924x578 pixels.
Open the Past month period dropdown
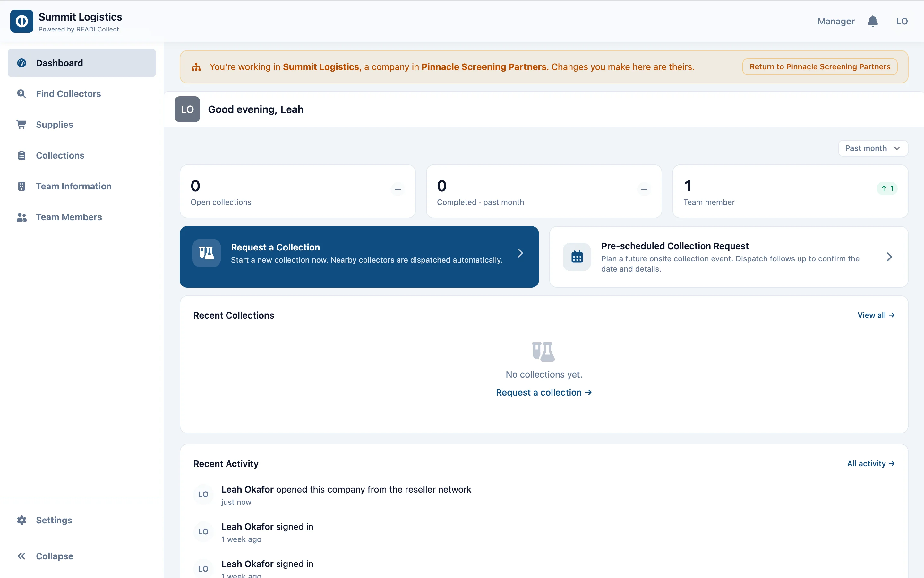tap(873, 148)
